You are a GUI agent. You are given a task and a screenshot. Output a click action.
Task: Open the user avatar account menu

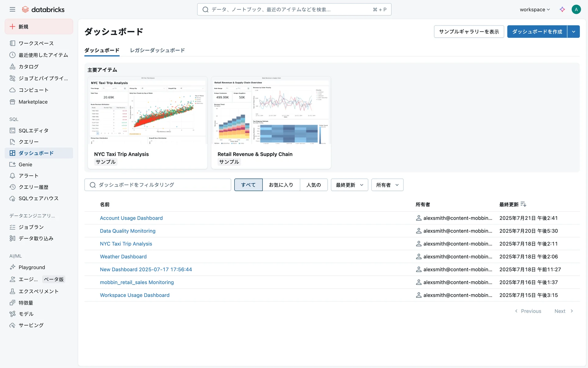pos(576,10)
